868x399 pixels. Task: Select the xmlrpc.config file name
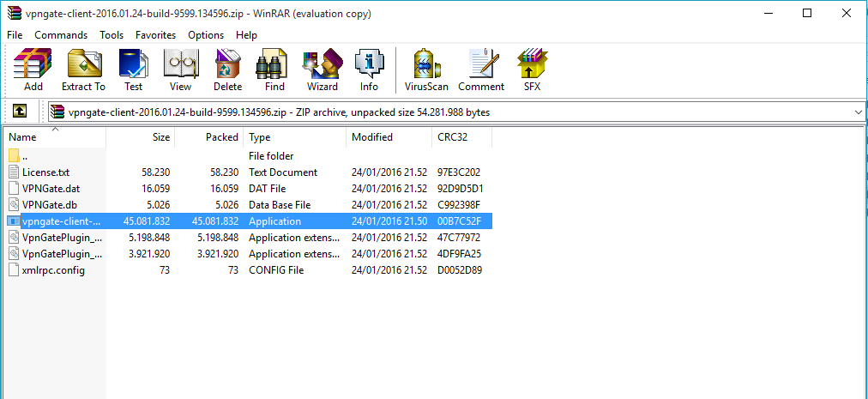[x=54, y=270]
